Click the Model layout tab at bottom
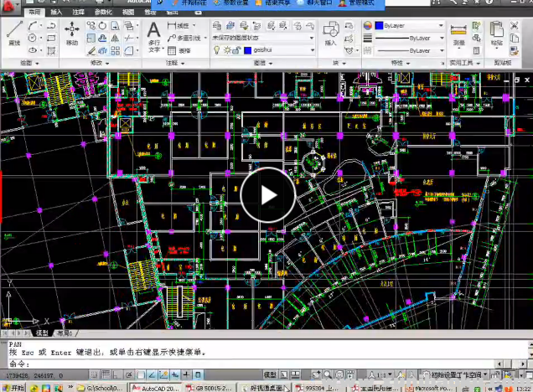The image size is (533, 392). [40, 333]
